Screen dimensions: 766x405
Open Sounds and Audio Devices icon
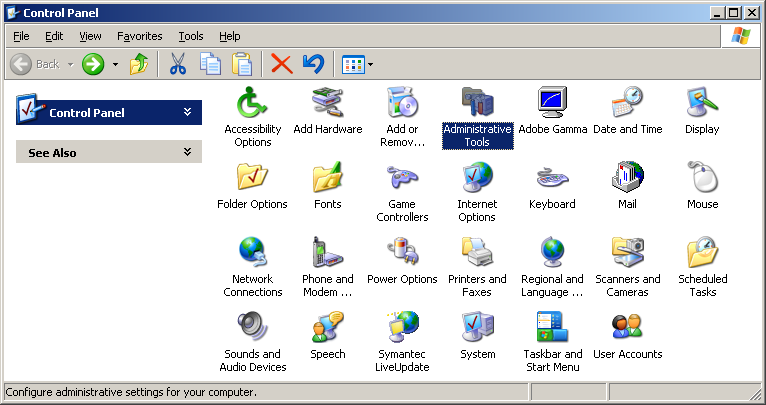(x=252, y=328)
